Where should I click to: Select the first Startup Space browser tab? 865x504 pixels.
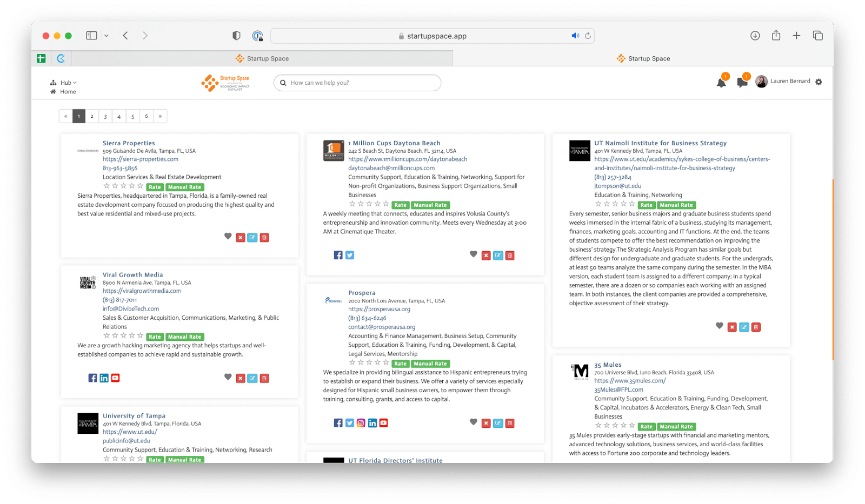point(262,58)
